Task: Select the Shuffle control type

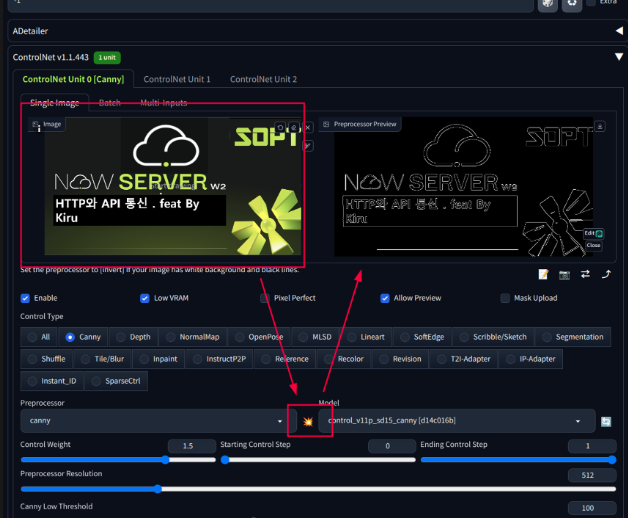Action: click(x=46, y=359)
